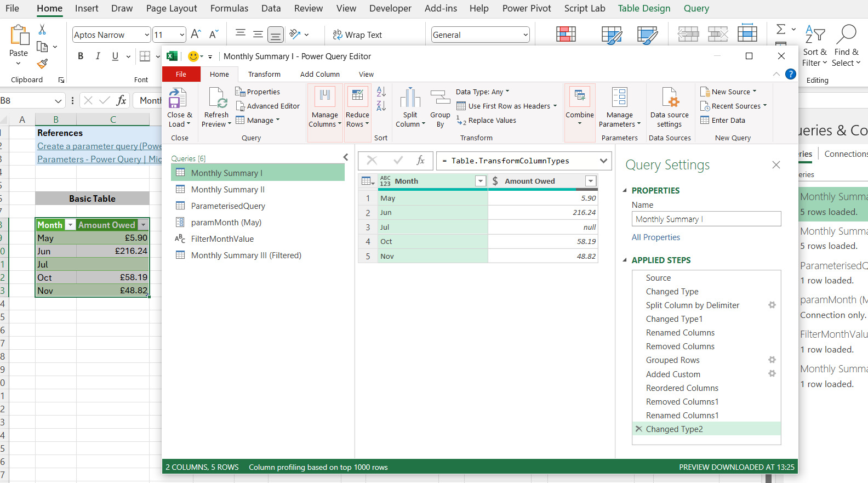This screenshot has height=483, width=868.
Task: Collapse the PROPERTIES section
Action: click(x=625, y=190)
